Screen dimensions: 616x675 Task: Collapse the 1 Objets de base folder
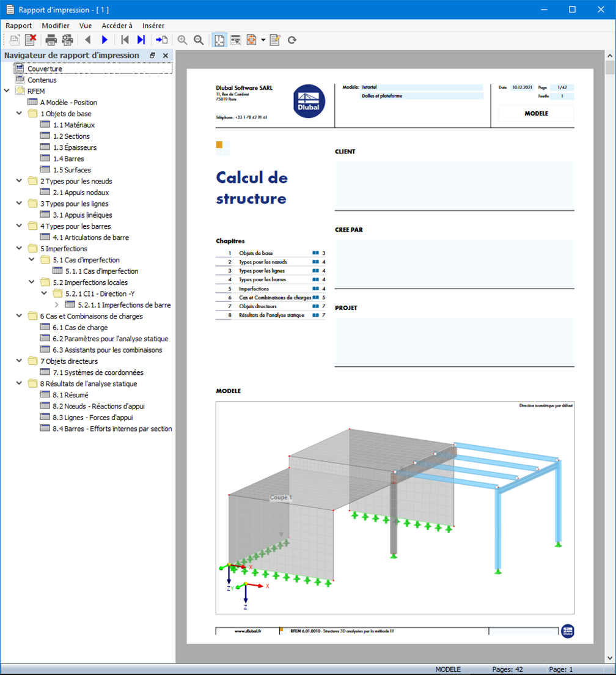(x=20, y=113)
